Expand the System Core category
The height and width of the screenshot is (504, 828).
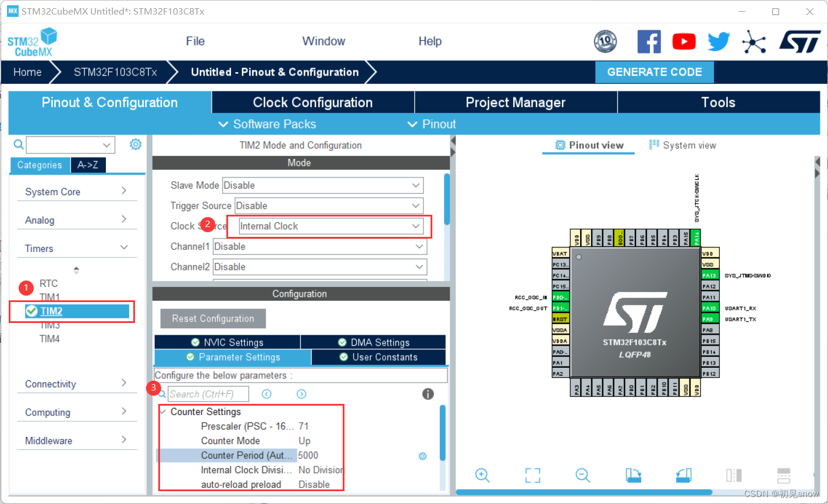tap(76, 191)
